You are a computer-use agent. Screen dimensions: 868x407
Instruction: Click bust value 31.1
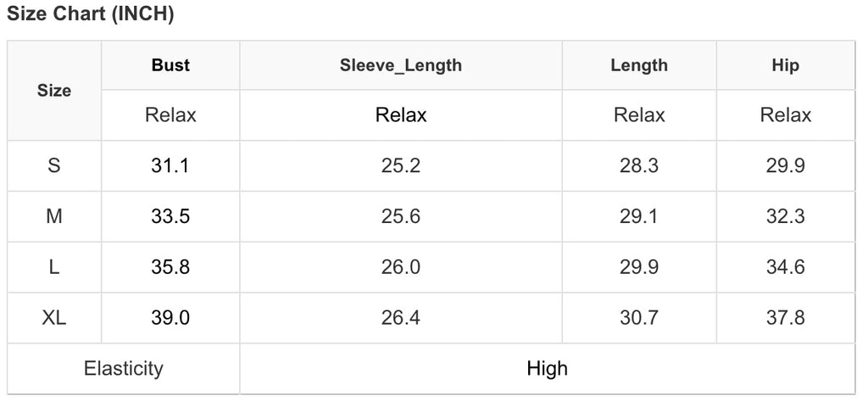click(170, 165)
